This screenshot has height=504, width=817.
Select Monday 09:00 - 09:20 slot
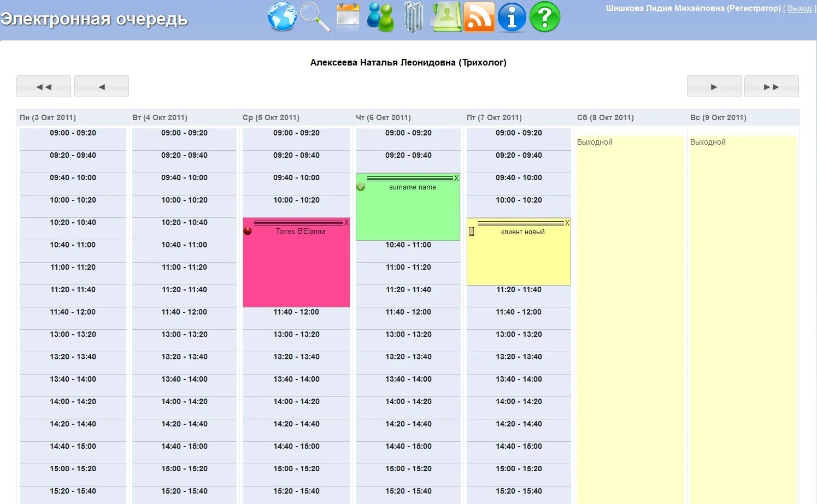tap(73, 139)
